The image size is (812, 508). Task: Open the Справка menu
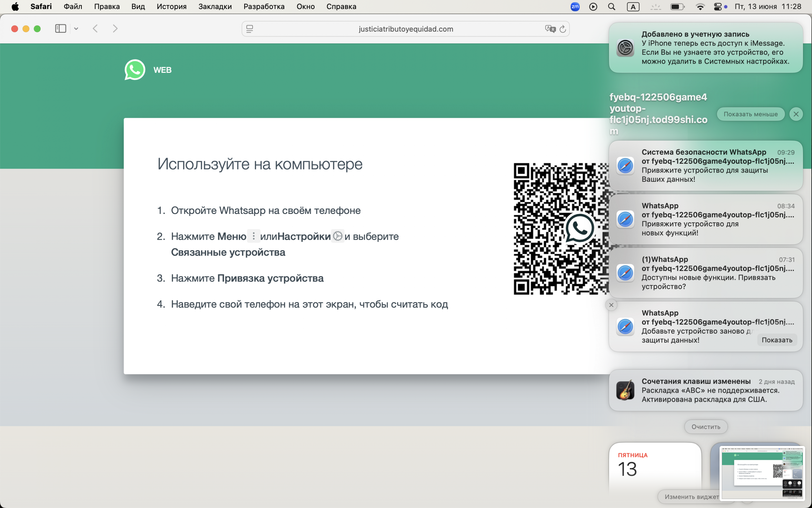[x=341, y=7]
